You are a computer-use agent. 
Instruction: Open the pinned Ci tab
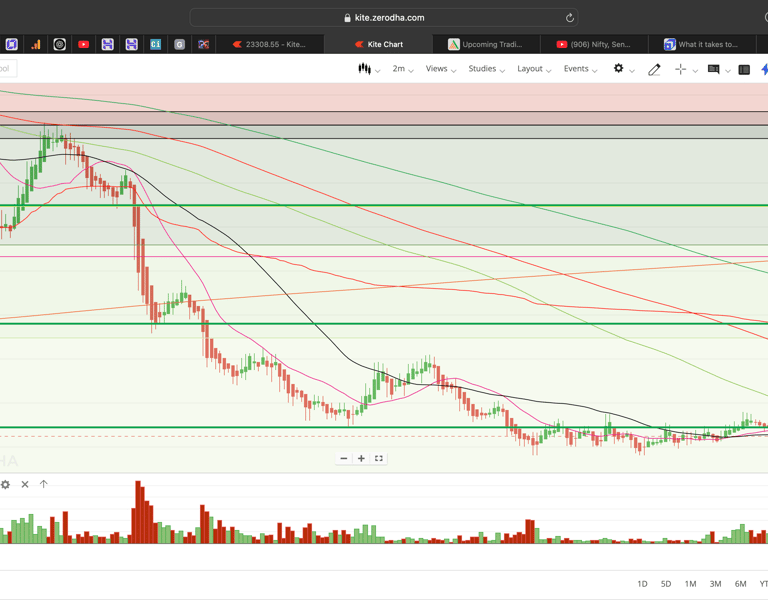[155, 45]
